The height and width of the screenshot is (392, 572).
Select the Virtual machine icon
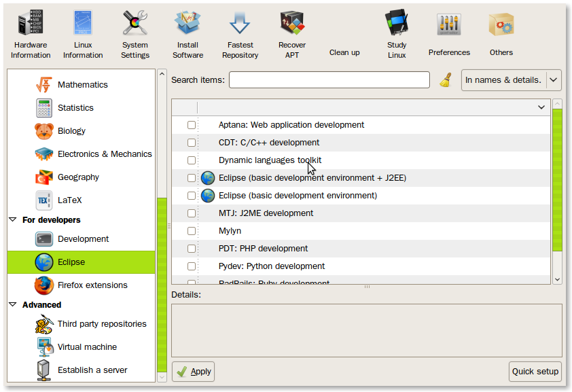click(45, 346)
